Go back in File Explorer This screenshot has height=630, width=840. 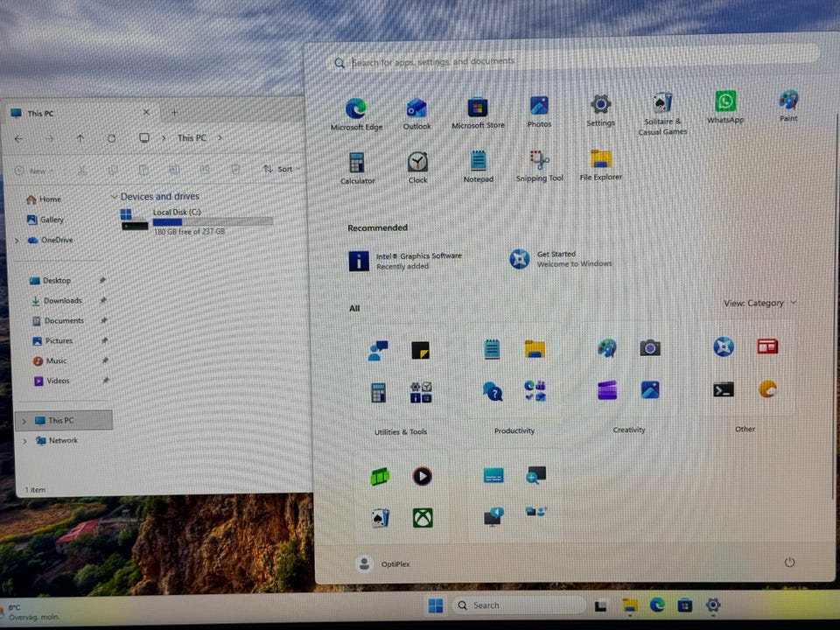coord(18,139)
